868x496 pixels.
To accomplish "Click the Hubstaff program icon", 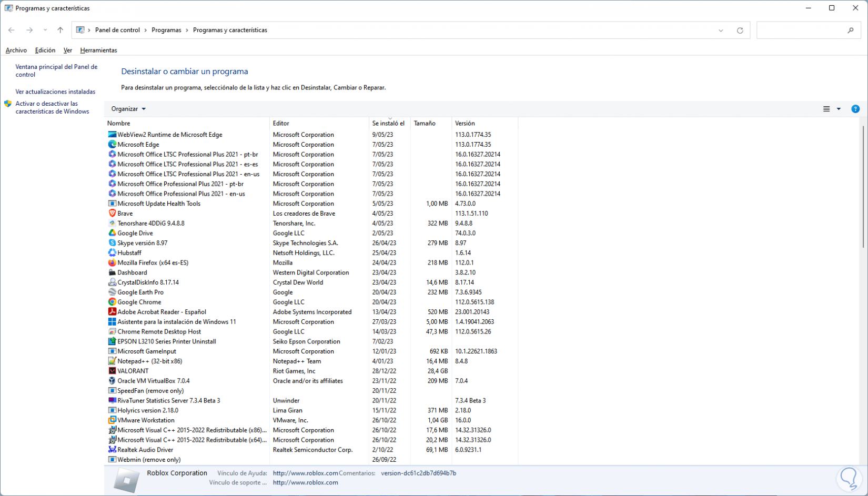I will tap(112, 253).
